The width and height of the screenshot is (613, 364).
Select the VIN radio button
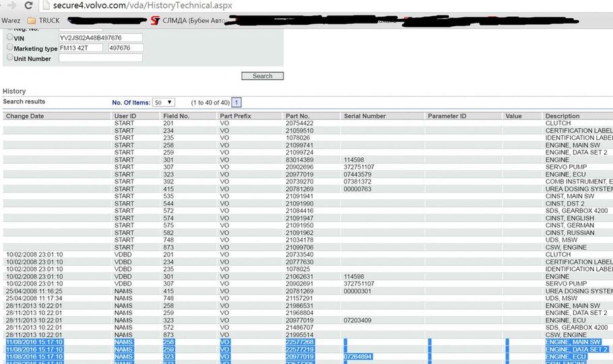click(10, 37)
